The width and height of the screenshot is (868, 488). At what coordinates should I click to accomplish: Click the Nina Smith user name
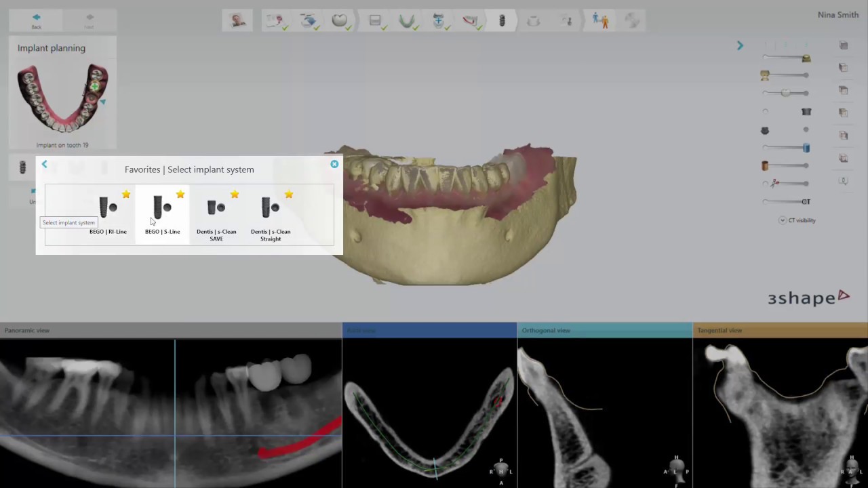838,14
